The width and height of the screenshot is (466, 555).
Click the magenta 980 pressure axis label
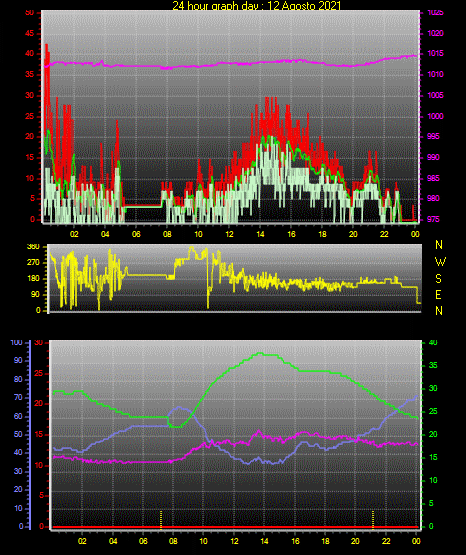point(433,198)
